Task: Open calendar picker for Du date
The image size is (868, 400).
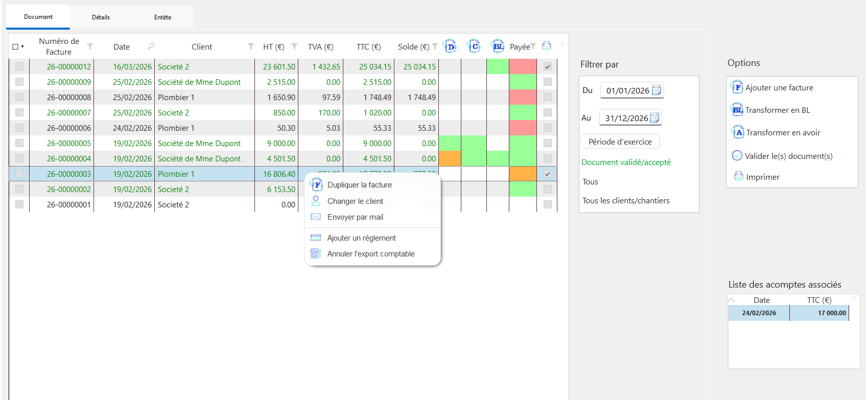Action: pyautogui.click(x=657, y=90)
